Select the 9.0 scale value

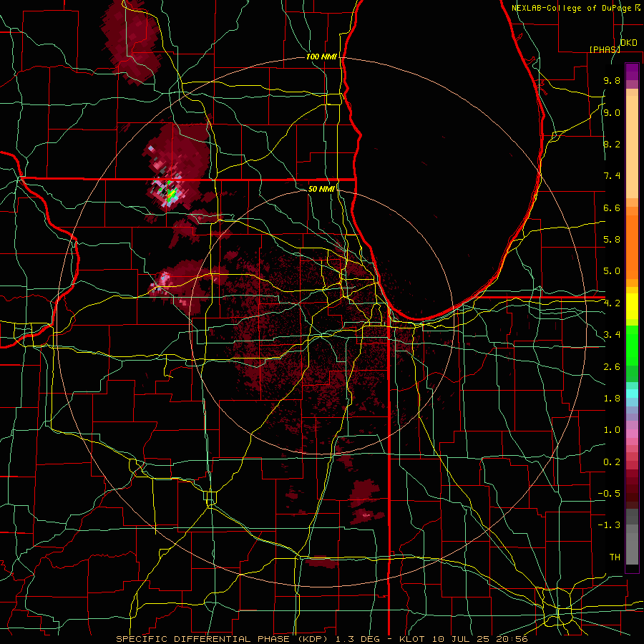pos(612,112)
